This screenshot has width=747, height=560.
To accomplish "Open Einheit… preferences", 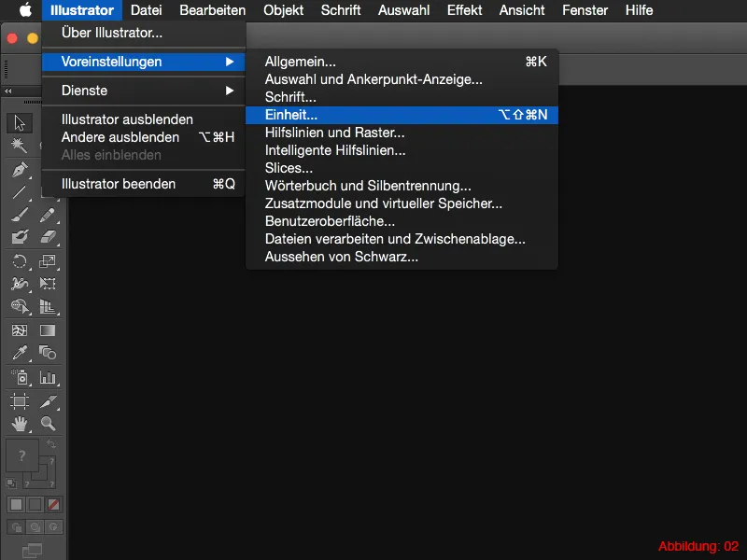I will 402,115.
